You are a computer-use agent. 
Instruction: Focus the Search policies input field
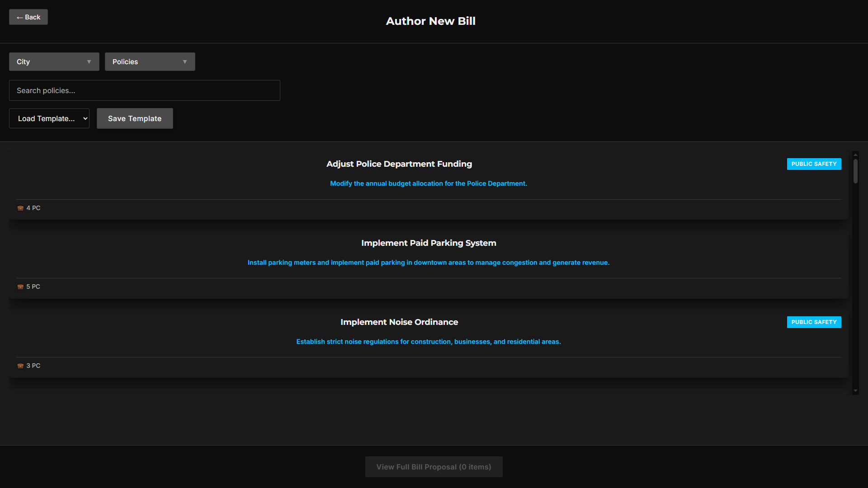[144, 90]
